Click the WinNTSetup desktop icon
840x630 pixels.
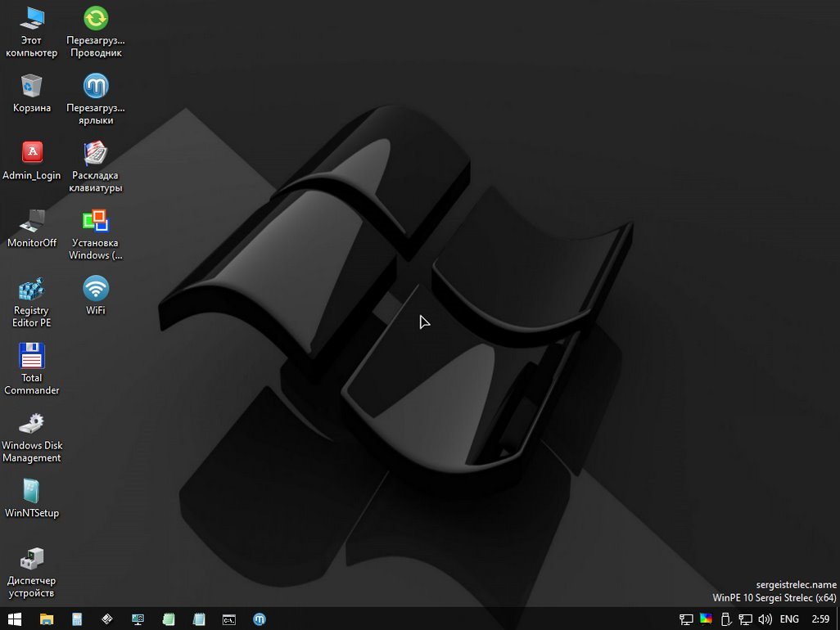tap(32, 492)
